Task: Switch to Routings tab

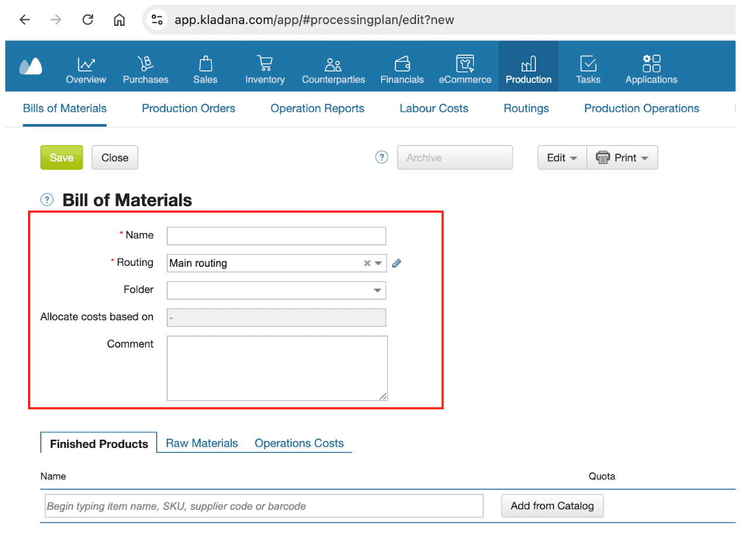Action: 526,108
